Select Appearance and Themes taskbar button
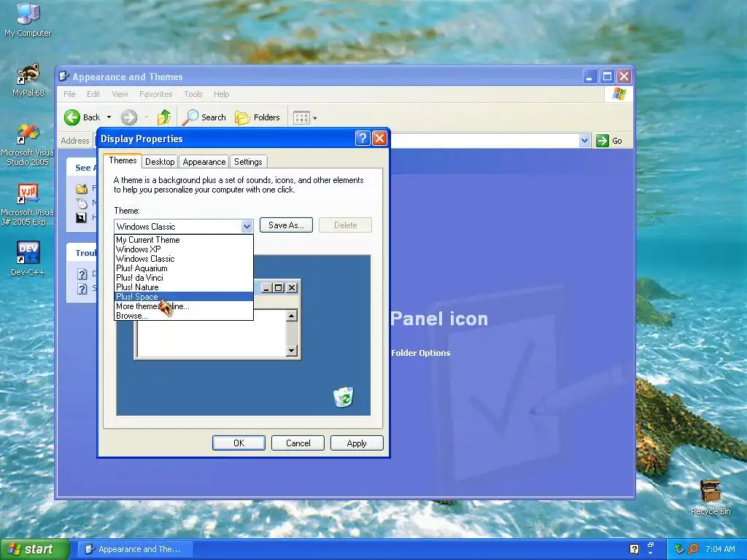The width and height of the screenshot is (747, 560). (135, 549)
